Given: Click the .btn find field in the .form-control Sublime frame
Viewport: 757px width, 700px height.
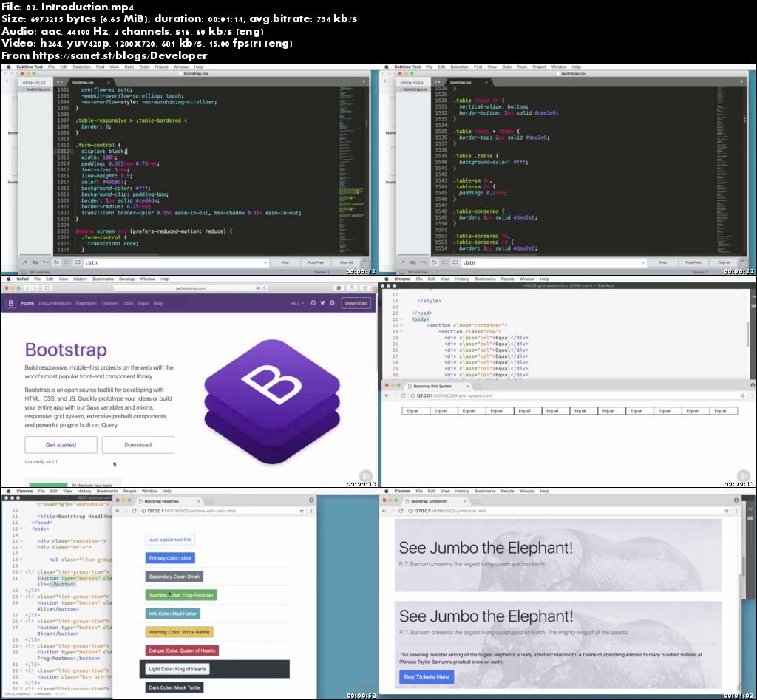Looking at the screenshot, I should [176, 262].
